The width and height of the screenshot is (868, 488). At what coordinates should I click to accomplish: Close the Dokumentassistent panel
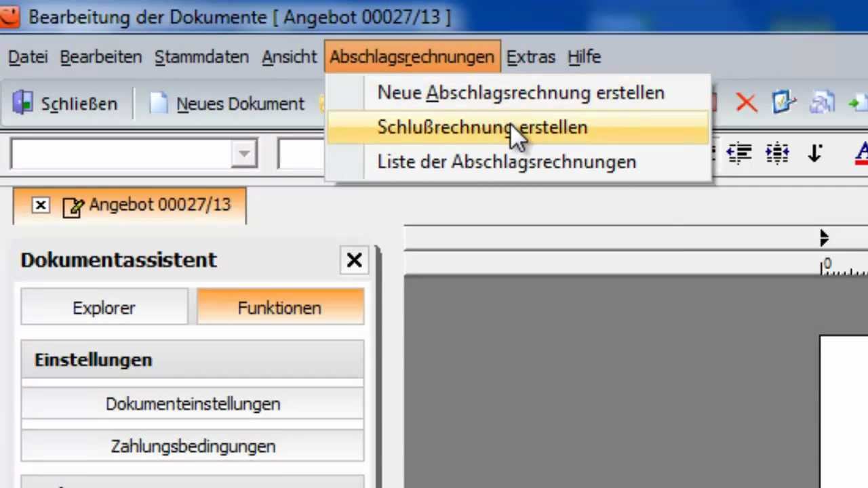point(354,260)
